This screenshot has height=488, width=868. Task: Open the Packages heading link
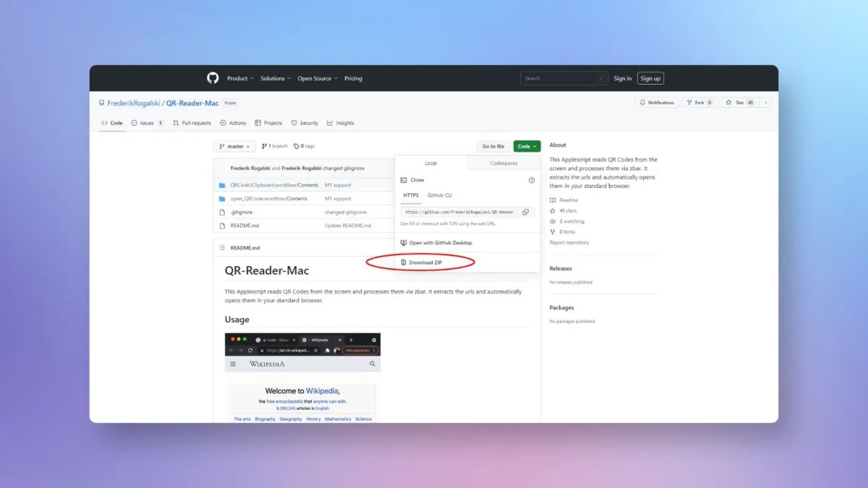click(x=561, y=307)
